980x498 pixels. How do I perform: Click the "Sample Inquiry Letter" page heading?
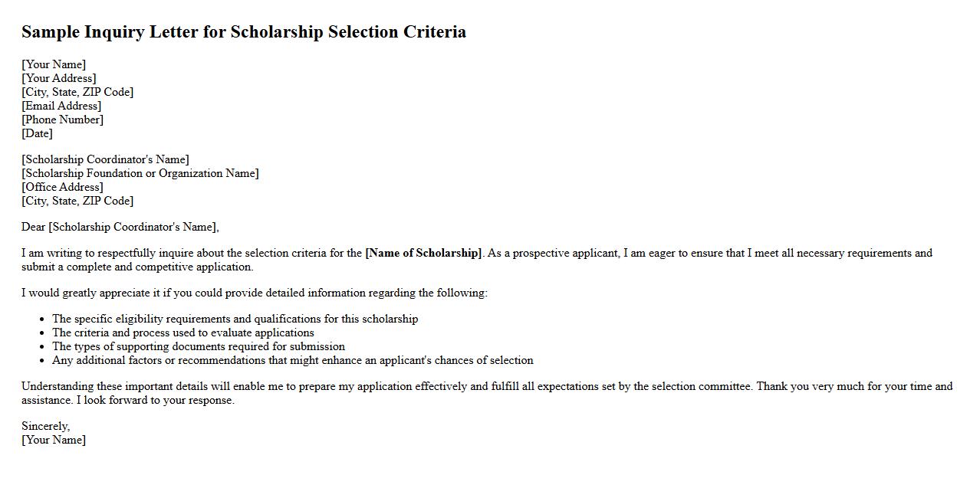pos(243,32)
